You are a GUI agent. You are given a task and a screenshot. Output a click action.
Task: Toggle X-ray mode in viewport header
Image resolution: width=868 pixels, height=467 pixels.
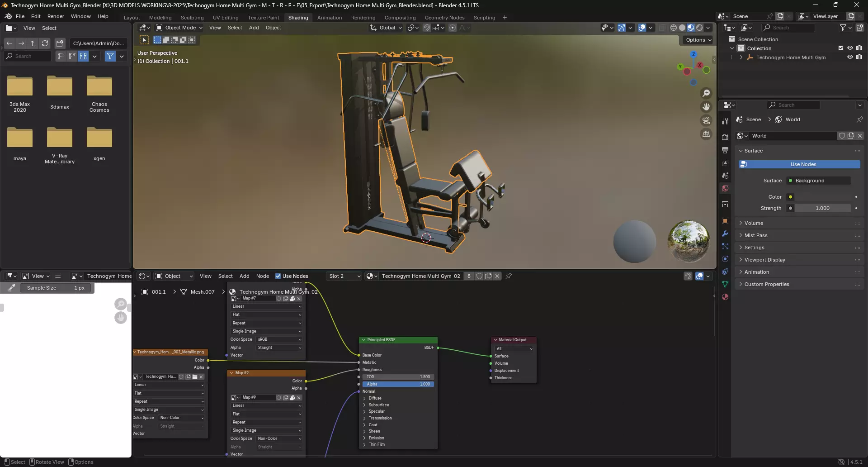coord(662,28)
